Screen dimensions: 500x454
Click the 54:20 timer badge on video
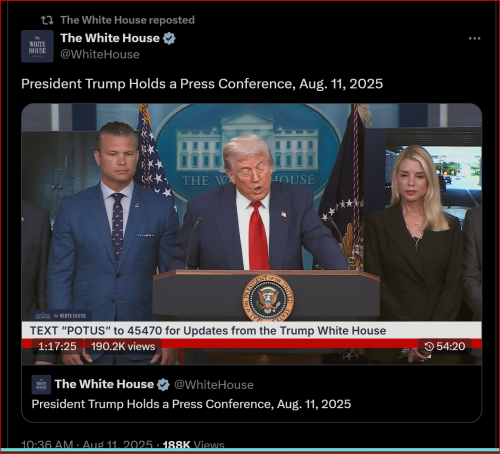[x=445, y=346]
